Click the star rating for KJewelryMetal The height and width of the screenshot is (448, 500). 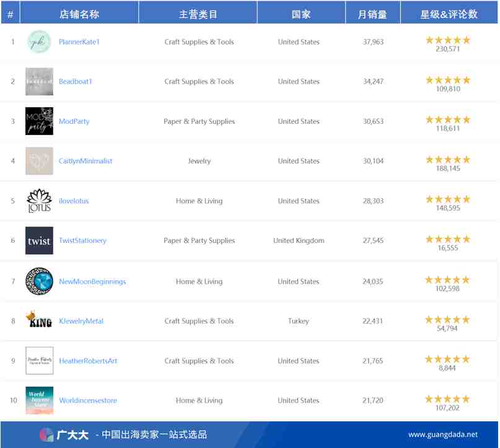coord(447,320)
